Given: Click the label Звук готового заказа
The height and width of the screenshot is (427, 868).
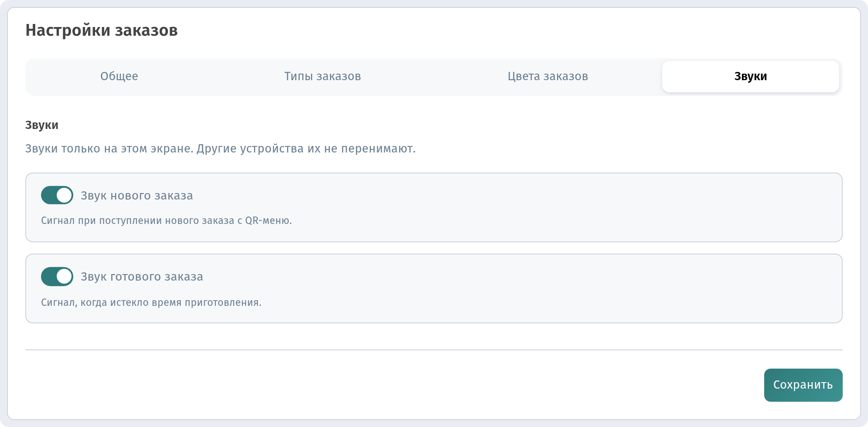Looking at the screenshot, I should (142, 277).
